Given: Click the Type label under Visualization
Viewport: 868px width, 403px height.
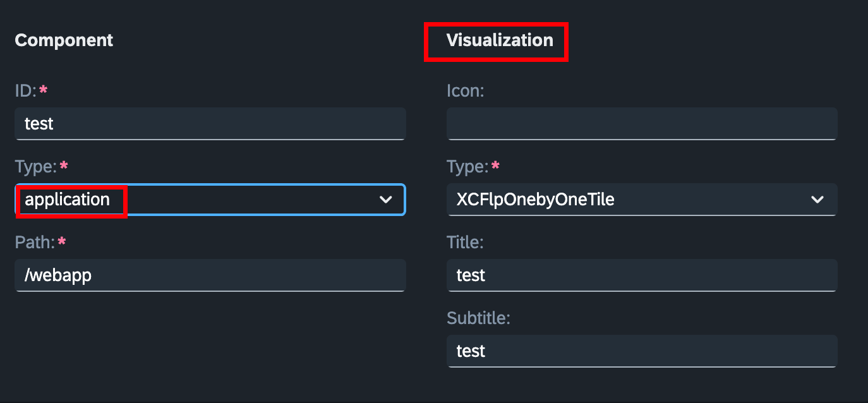Looking at the screenshot, I should (x=467, y=167).
